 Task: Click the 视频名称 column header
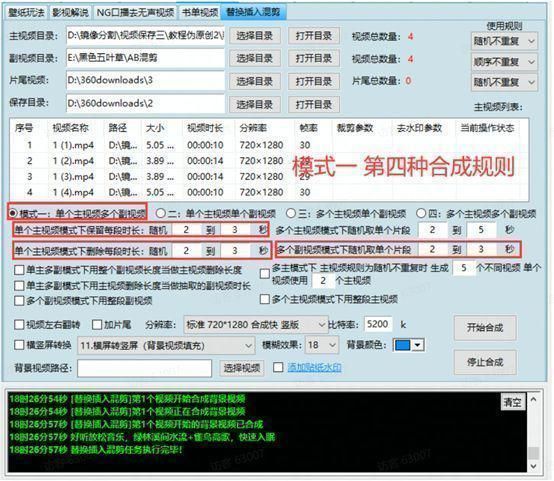pos(70,128)
